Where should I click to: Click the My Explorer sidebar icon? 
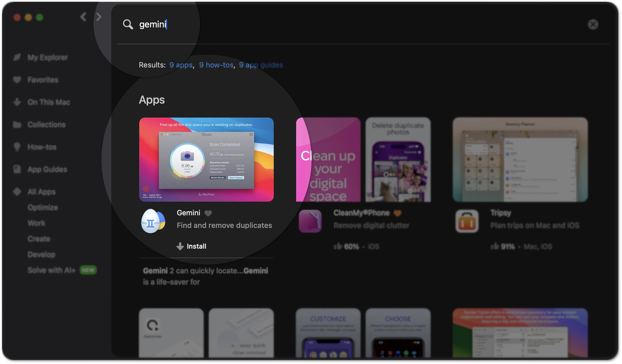(x=18, y=57)
